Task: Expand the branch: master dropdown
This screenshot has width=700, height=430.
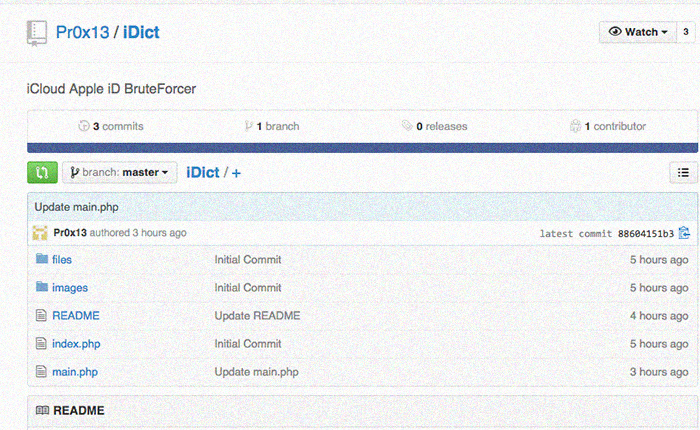Action: (x=120, y=172)
